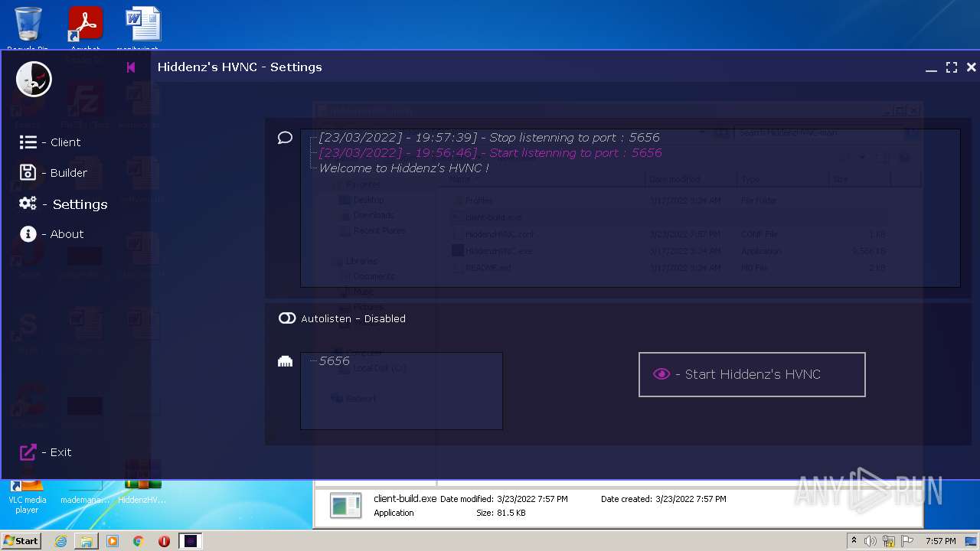Screen dimensions: 980x551
Task: Click the About info icon
Action: 28,234
